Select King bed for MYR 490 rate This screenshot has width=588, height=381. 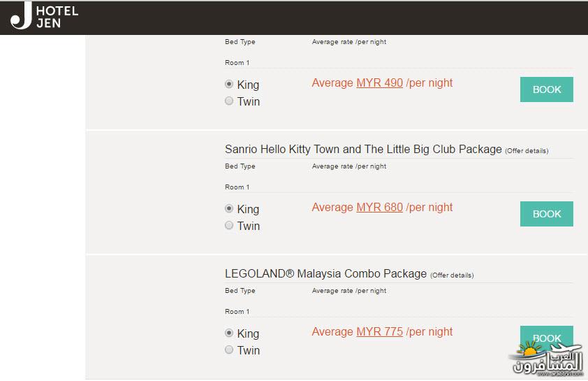pos(229,84)
